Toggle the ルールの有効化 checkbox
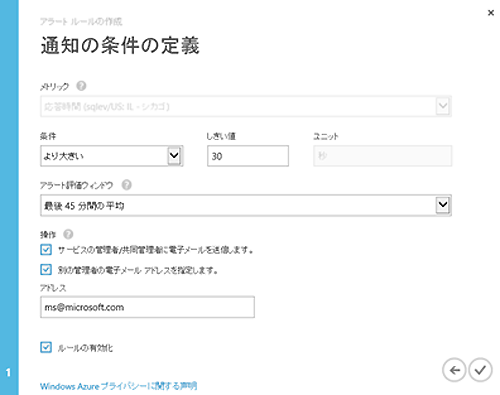This screenshot has height=395, width=500. 46,347
